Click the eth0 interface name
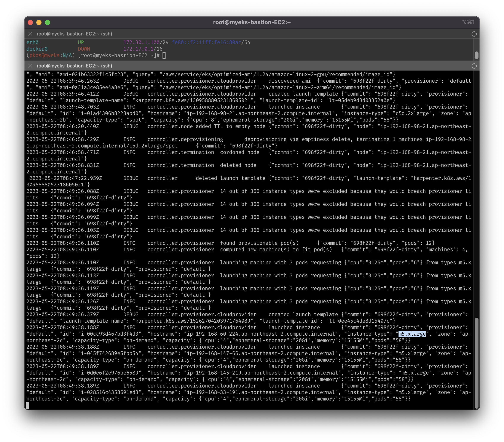This screenshot has width=504, height=442. coord(33,42)
